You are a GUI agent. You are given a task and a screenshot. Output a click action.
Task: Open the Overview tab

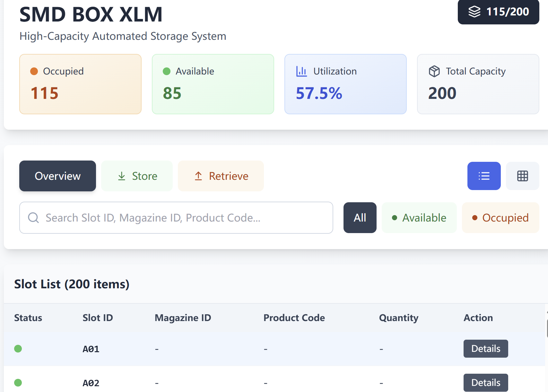click(57, 176)
